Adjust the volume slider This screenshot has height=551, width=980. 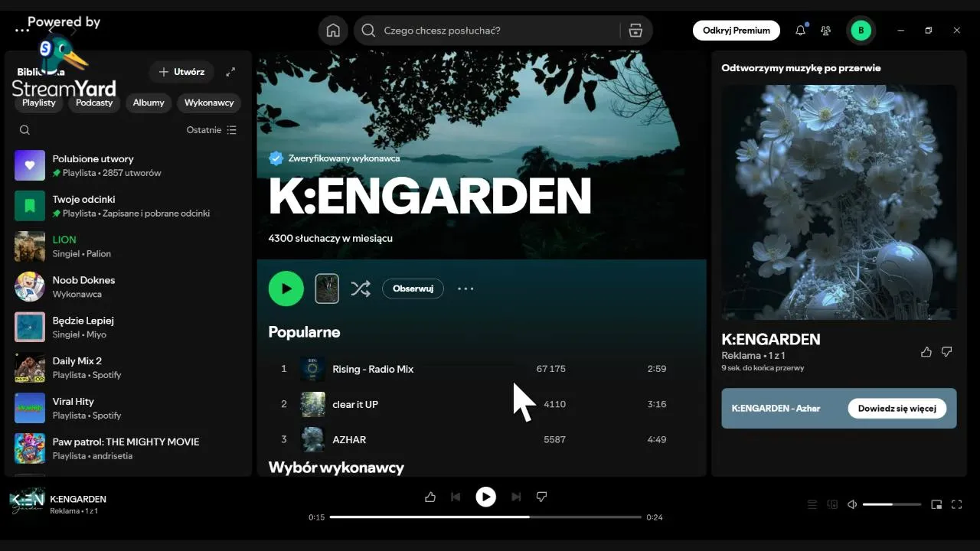point(892,504)
